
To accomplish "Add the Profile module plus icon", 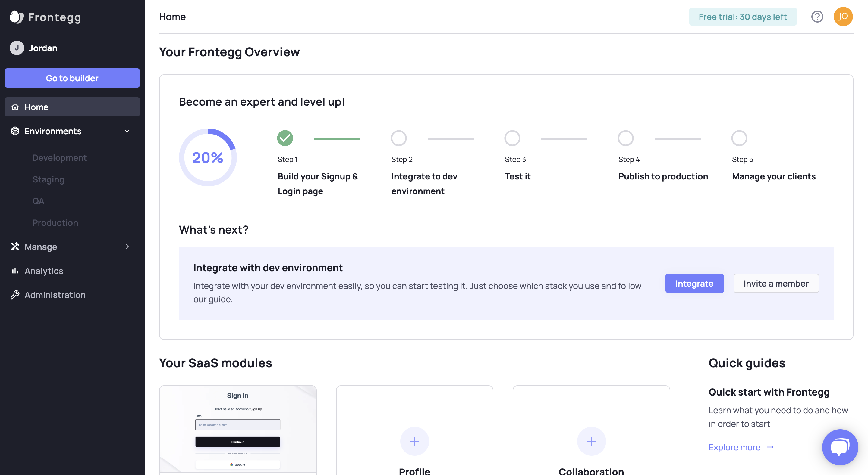I will [414, 441].
